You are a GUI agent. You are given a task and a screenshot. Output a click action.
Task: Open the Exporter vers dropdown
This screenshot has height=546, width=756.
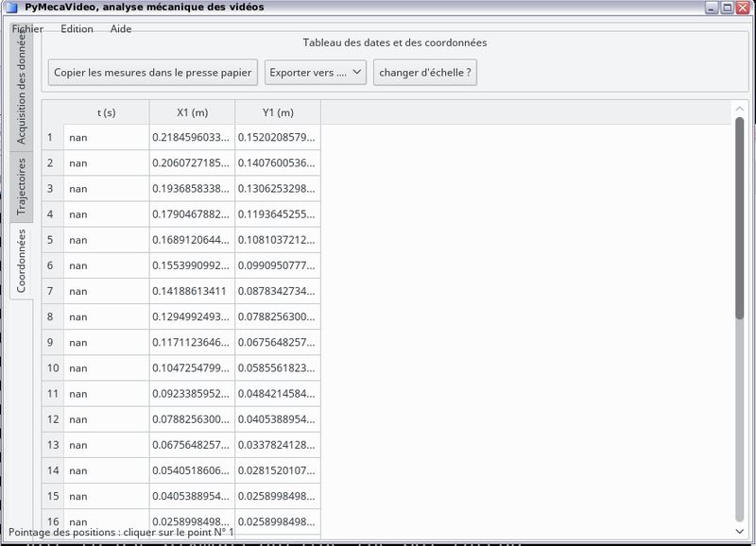click(316, 73)
